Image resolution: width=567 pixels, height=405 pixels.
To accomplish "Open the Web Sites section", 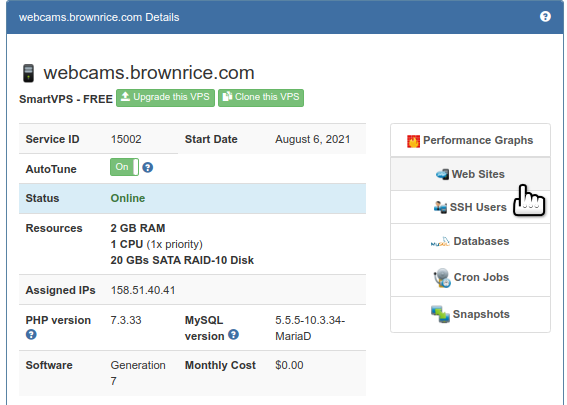I will pos(470,174).
